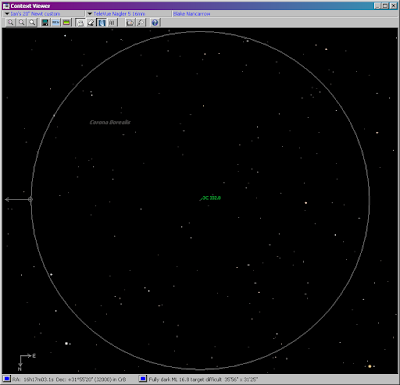Click the green-striped chart toolbar icon
The height and width of the screenshot is (385, 400).
[66, 22]
